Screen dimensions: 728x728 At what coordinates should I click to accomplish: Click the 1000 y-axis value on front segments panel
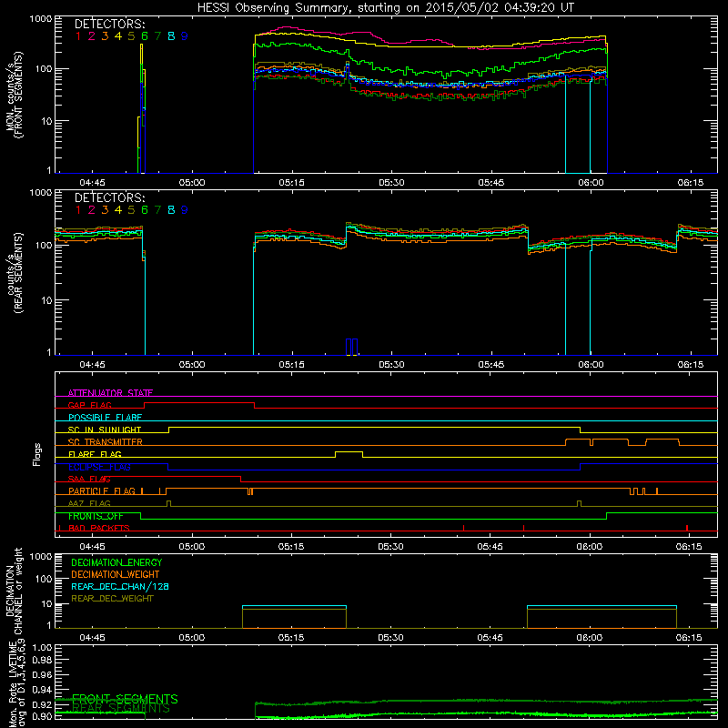(x=41, y=19)
